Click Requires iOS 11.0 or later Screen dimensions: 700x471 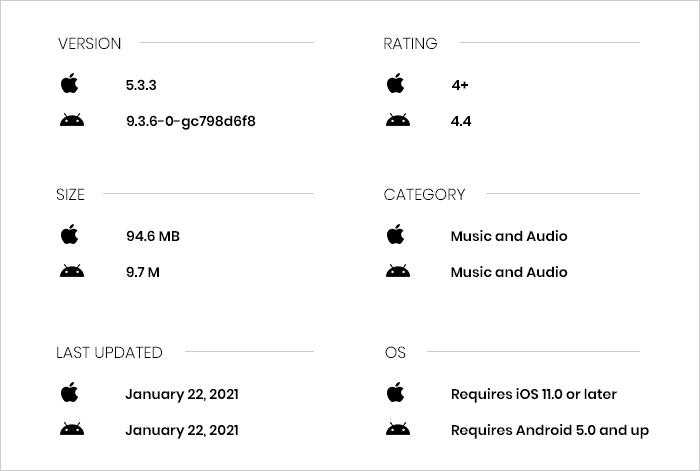533,394
